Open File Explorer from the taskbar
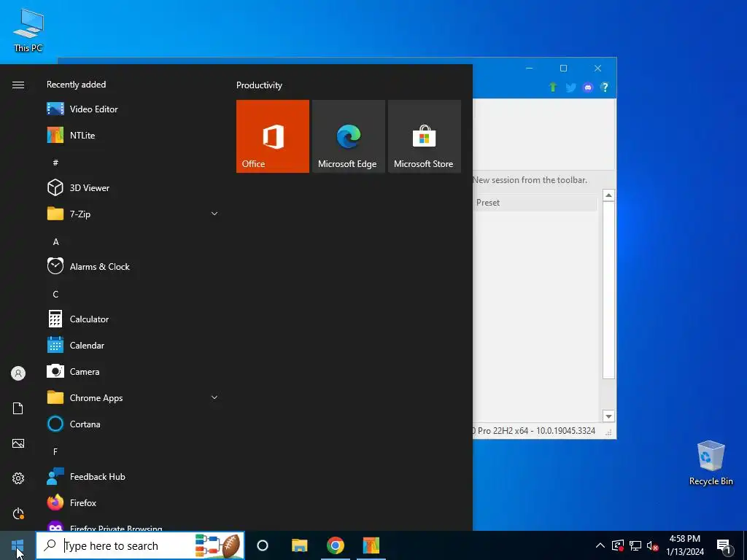 pos(300,545)
